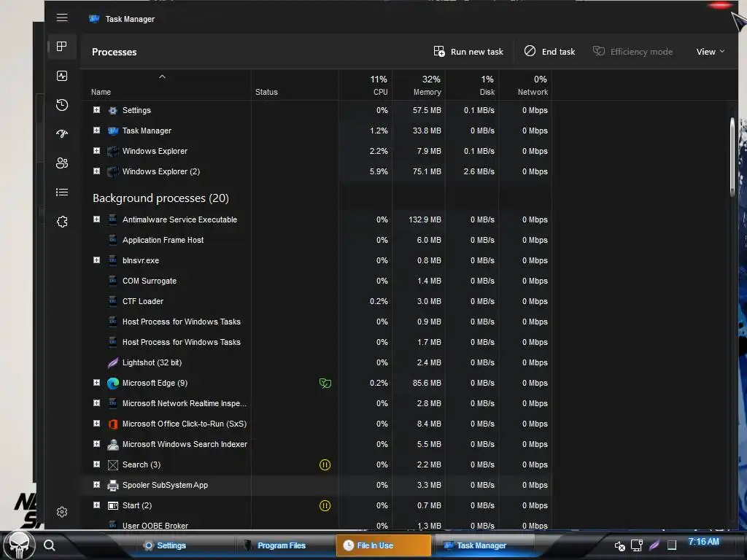Open App history sidebar icon
Viewport: 747px width, 560px height.
[62, 105]
